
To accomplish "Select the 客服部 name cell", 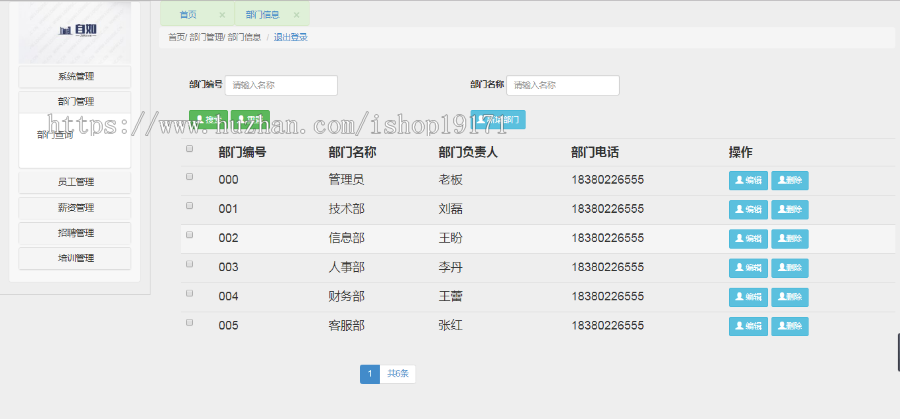I will (x=347, y=326).
